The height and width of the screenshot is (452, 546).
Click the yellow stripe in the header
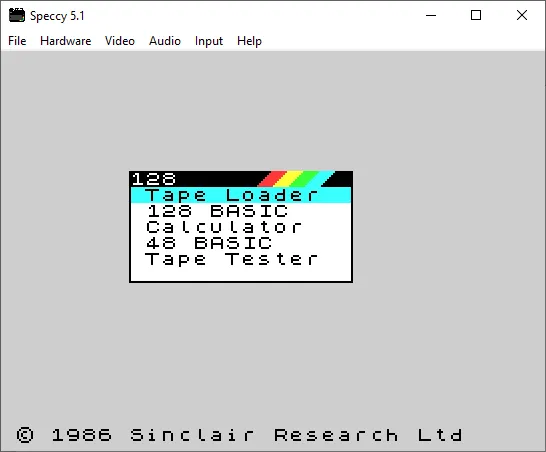pyautogui.click(x=289, y=179)
